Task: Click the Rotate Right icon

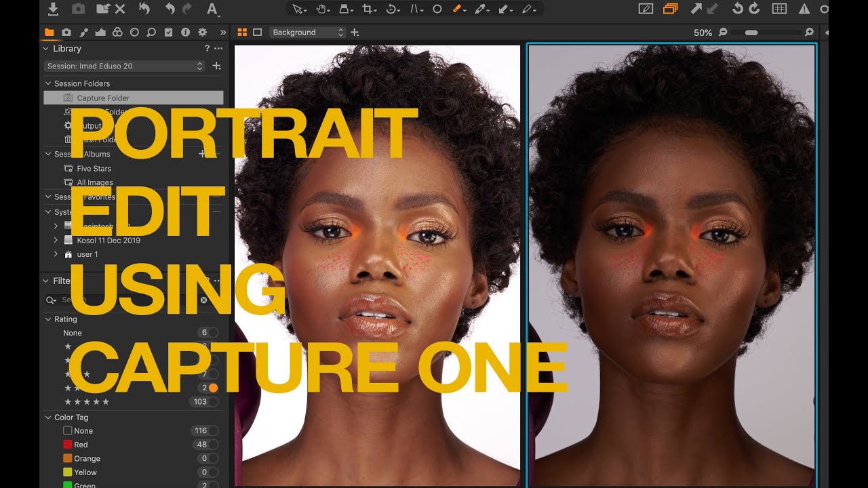Action: 754,9
